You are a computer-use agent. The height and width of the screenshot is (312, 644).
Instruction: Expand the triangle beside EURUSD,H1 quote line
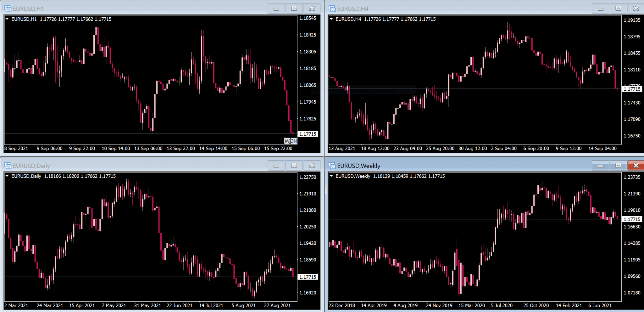[7, 19]
